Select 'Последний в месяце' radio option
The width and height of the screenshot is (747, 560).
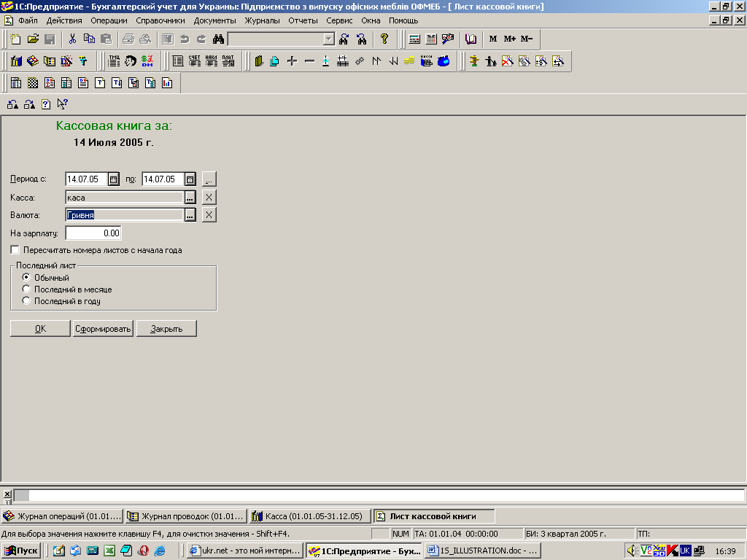pyautogui.click(x=26, y=289)
